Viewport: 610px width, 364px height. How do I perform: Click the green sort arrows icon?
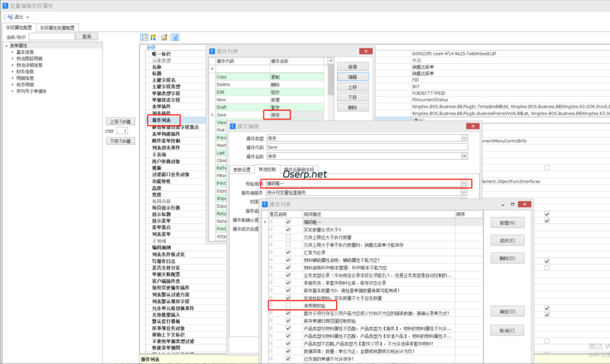(152, 38)
